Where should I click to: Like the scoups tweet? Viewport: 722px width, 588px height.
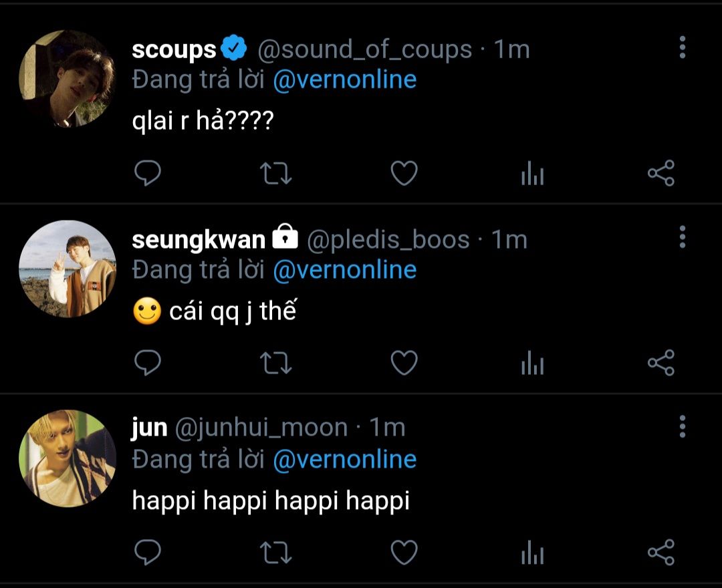point(404,174)
